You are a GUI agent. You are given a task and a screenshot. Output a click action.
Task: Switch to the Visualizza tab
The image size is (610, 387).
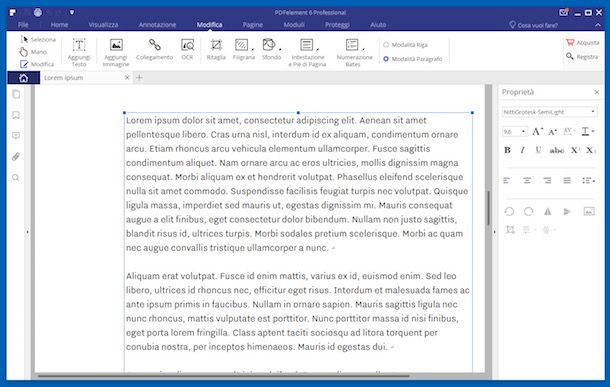tap(103, 25)
